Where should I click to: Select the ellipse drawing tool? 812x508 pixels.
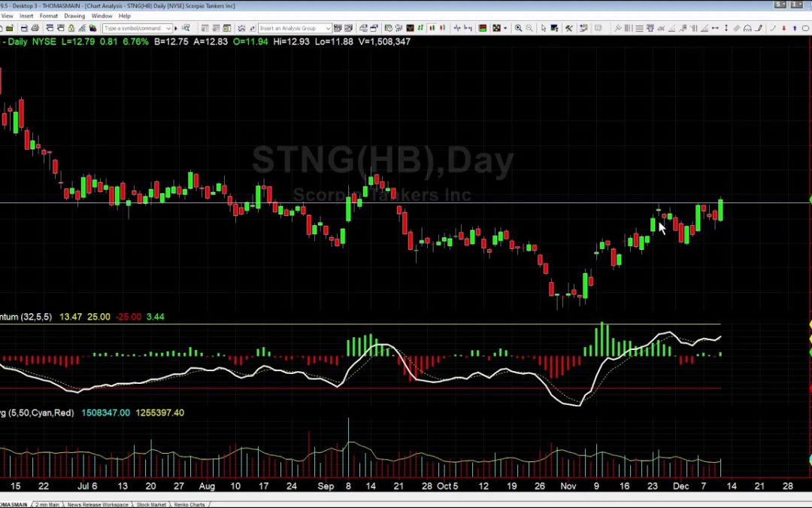click(806, 29)
